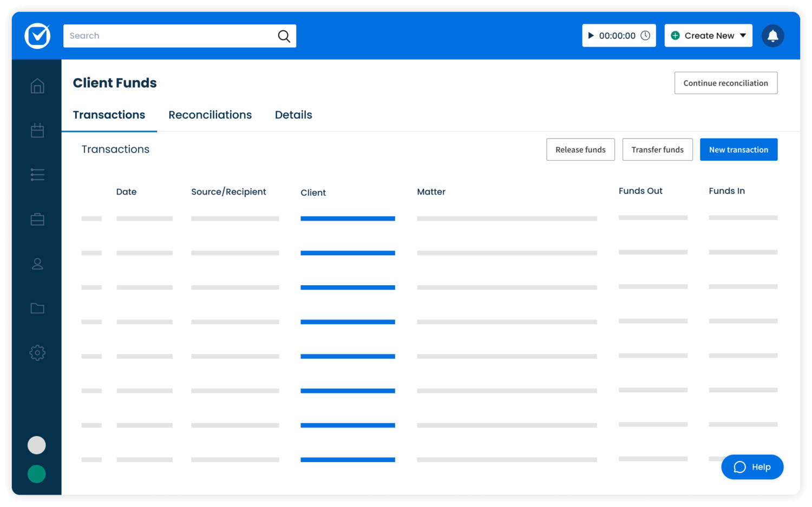Click the Continue reconciliation button

pyautogui.click(x=725, y=83)
